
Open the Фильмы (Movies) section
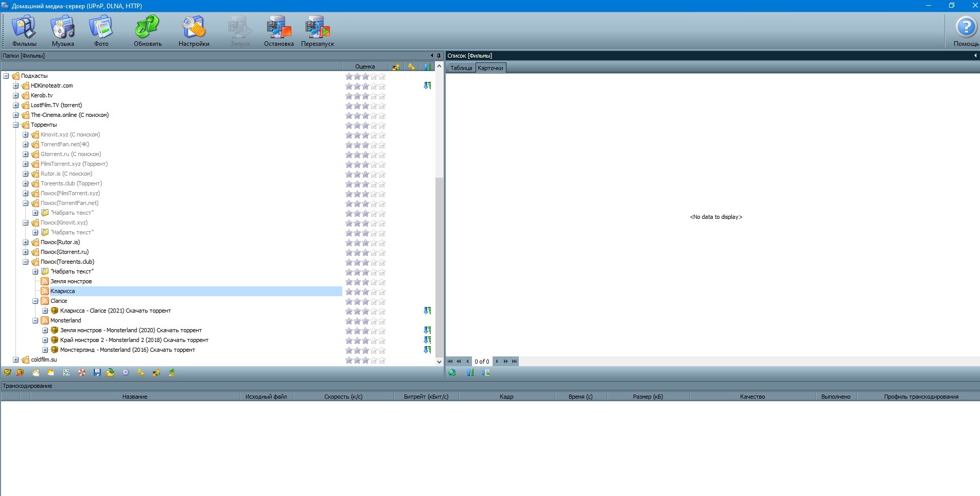(x=24, y=30)
